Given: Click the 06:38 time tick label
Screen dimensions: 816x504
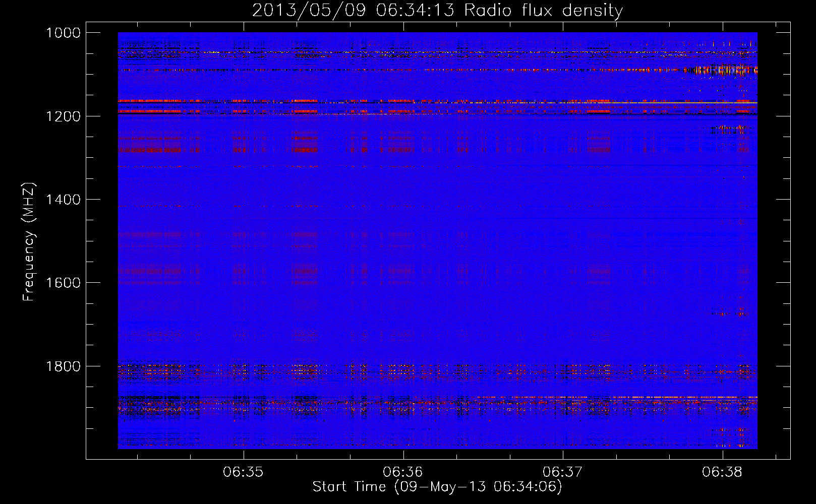Looking at the screenshot, I should [722, 472].
